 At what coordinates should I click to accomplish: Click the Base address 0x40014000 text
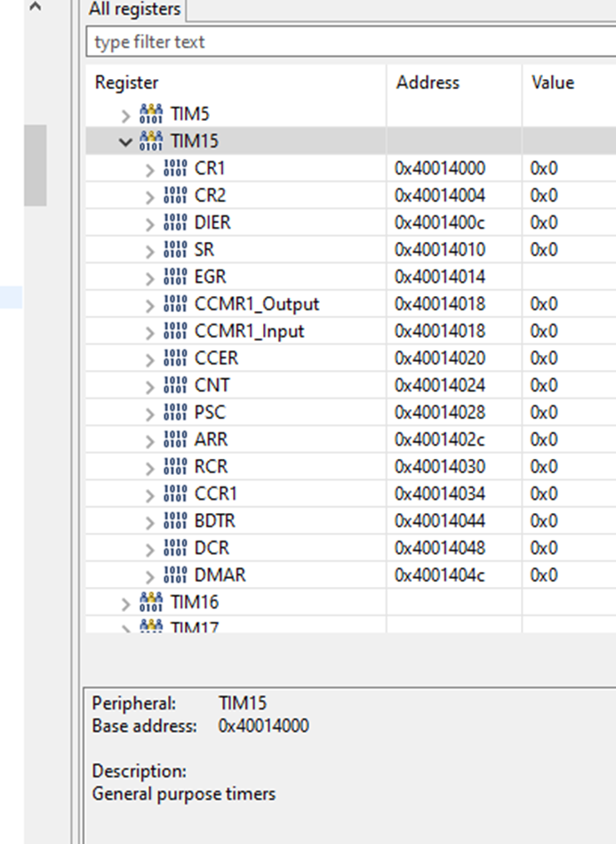coord(264,726)
